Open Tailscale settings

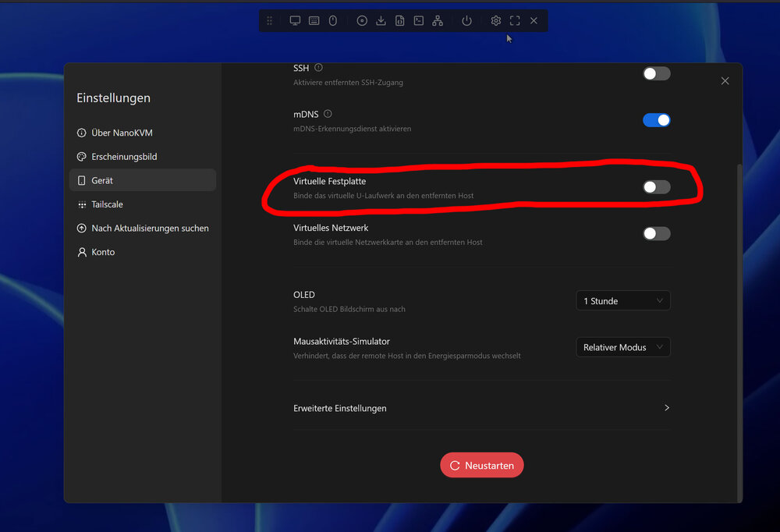point(142,204)
